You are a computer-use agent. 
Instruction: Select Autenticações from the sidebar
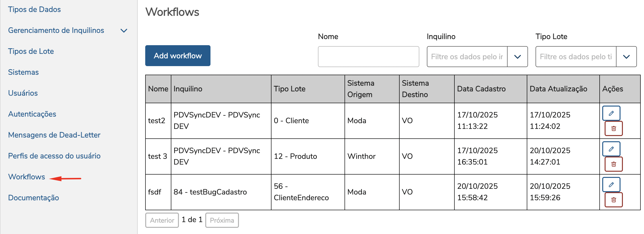tap(32, 114)
